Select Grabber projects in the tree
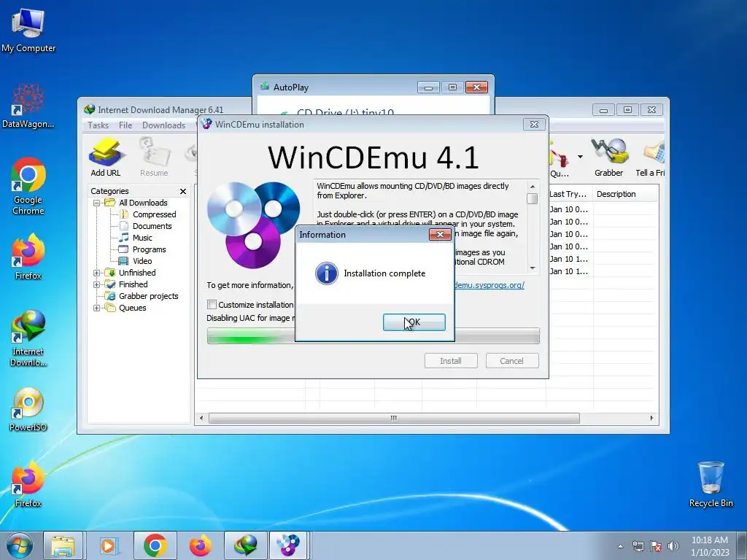Viewport: 747px width, 560px height. click(148, 296)
